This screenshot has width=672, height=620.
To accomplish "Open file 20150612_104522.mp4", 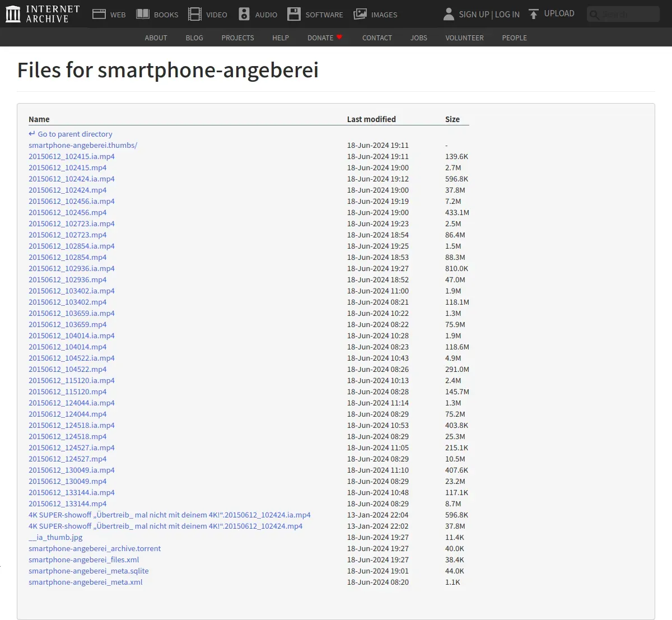I will 67,369.
